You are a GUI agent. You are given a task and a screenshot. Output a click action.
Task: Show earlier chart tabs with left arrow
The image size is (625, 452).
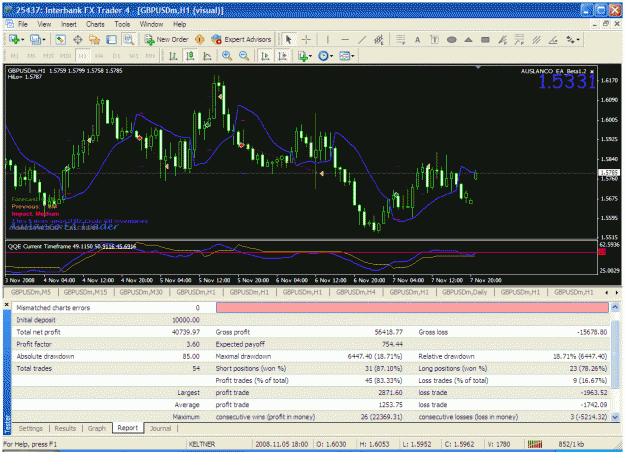point(607,293)
